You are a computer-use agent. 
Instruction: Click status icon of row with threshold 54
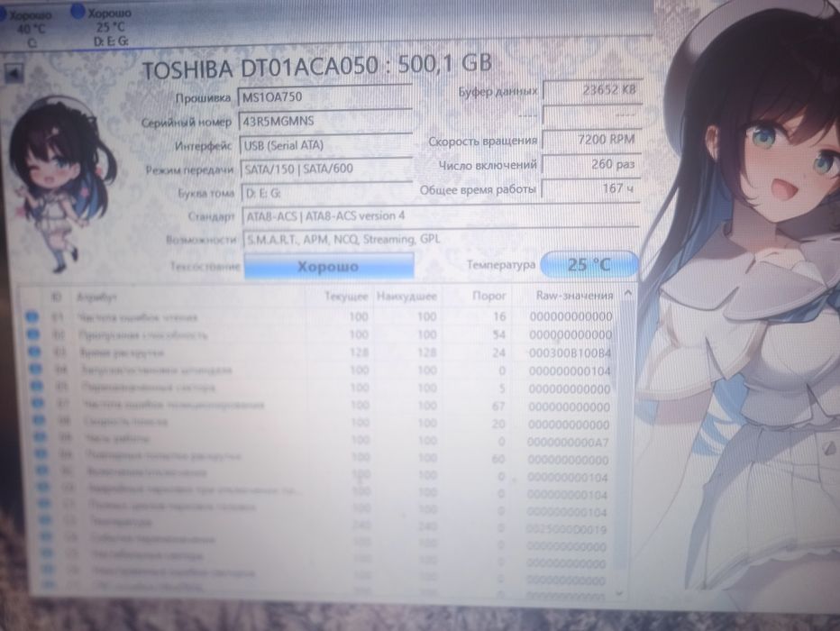point(33,334)
